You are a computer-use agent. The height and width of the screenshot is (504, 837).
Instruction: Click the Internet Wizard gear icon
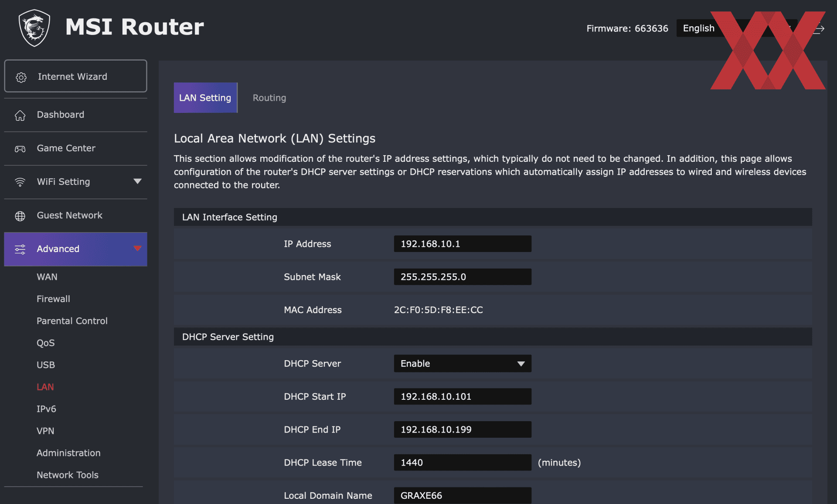click(21, 77)
